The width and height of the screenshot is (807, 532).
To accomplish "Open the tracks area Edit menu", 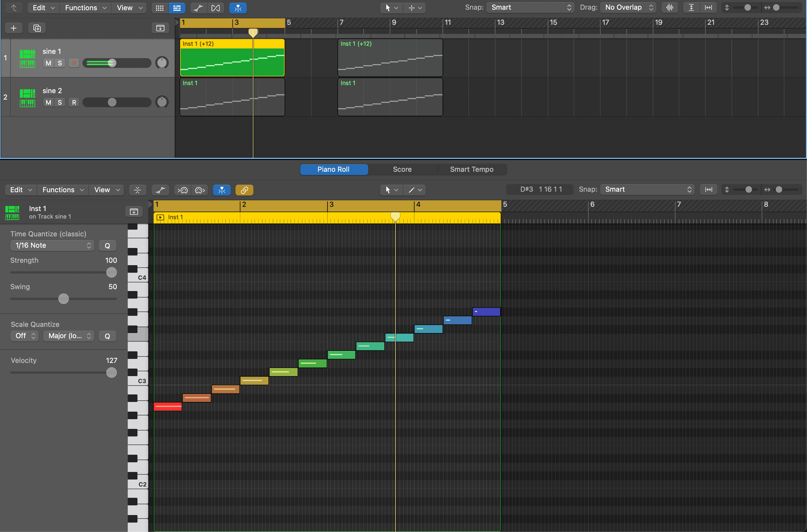I will point(43,8).
